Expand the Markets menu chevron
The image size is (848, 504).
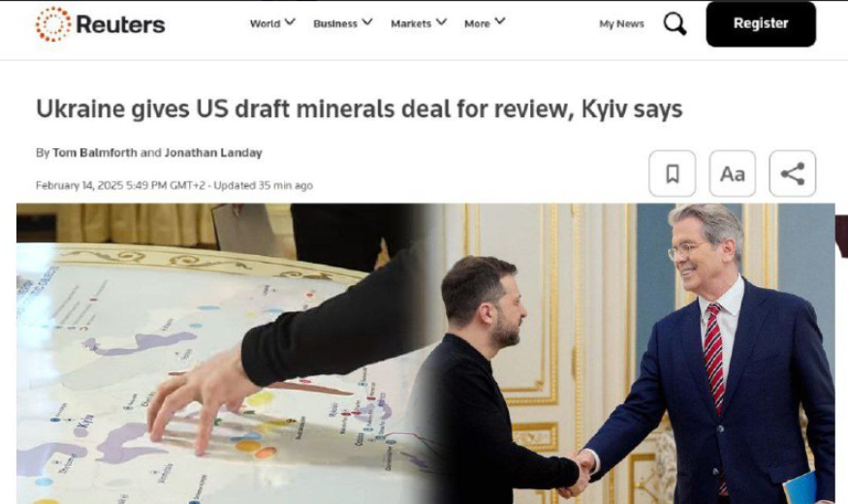441,22
